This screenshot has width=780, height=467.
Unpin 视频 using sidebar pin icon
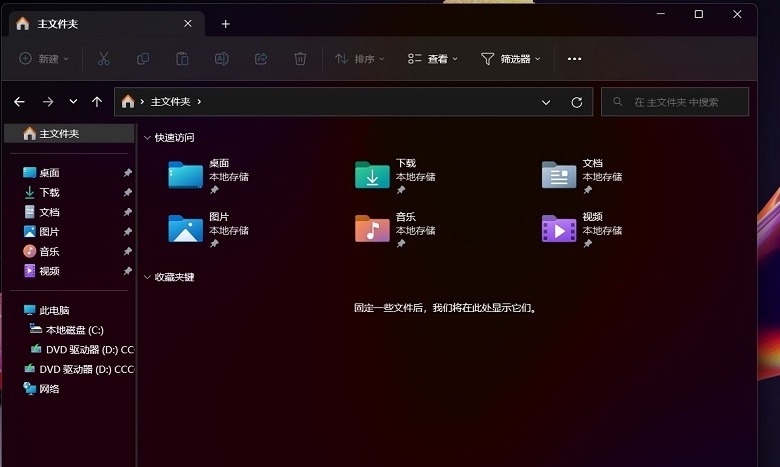[127, 271]
